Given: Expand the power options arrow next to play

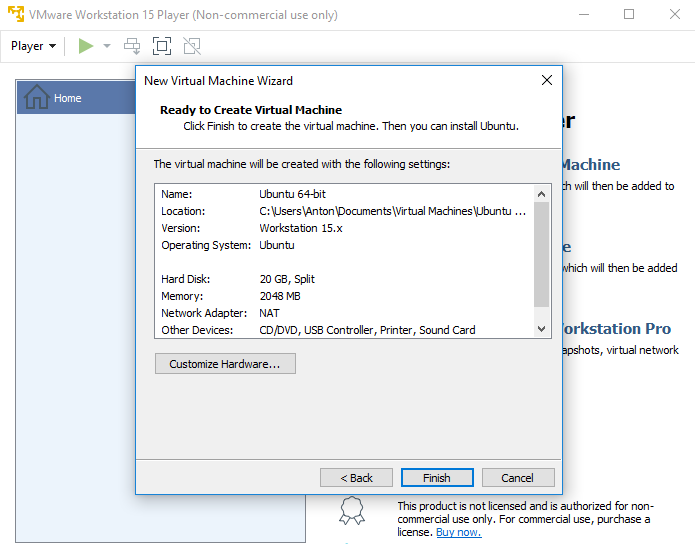Looking at the screenshot, I should click(x=107, y=46).
